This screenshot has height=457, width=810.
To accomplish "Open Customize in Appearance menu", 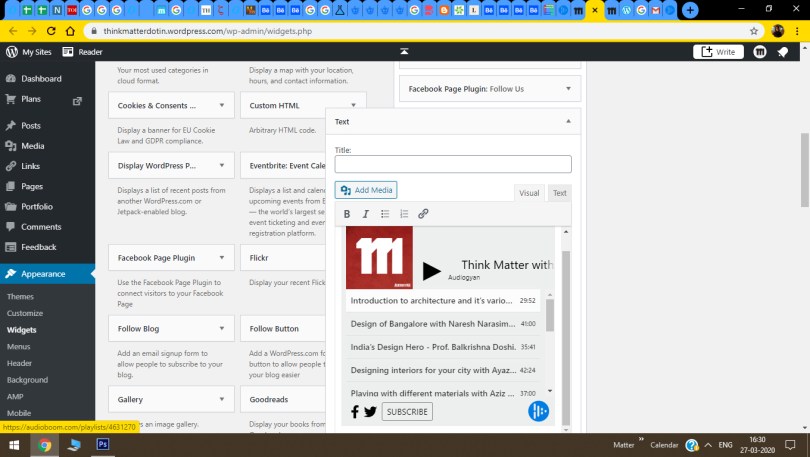I will click(x=25, y=313).
